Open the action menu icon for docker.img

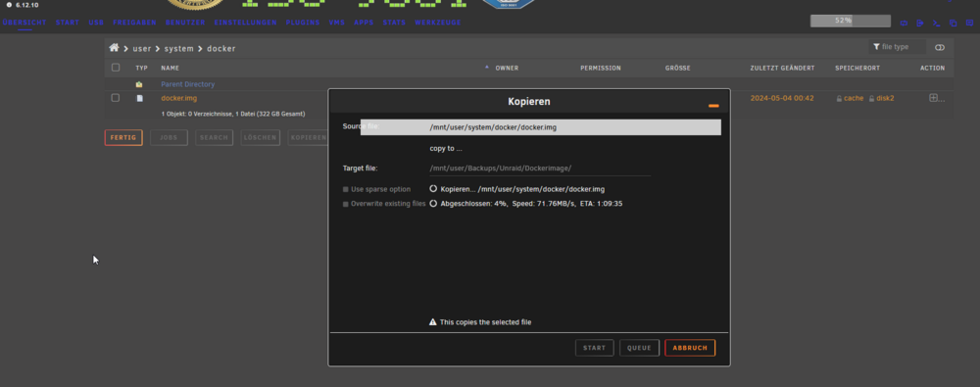pos(933,98)
